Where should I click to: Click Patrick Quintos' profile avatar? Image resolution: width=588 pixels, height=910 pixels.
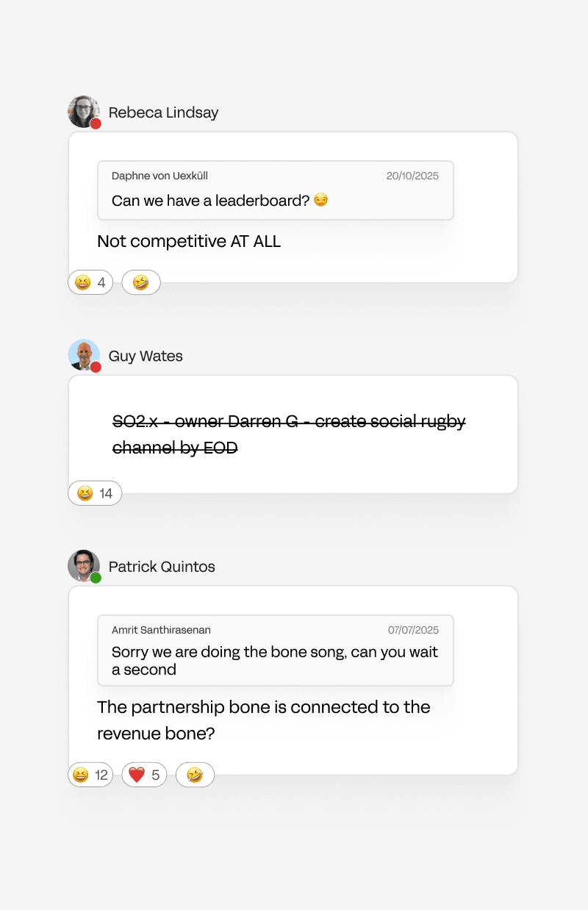[84, 566]
